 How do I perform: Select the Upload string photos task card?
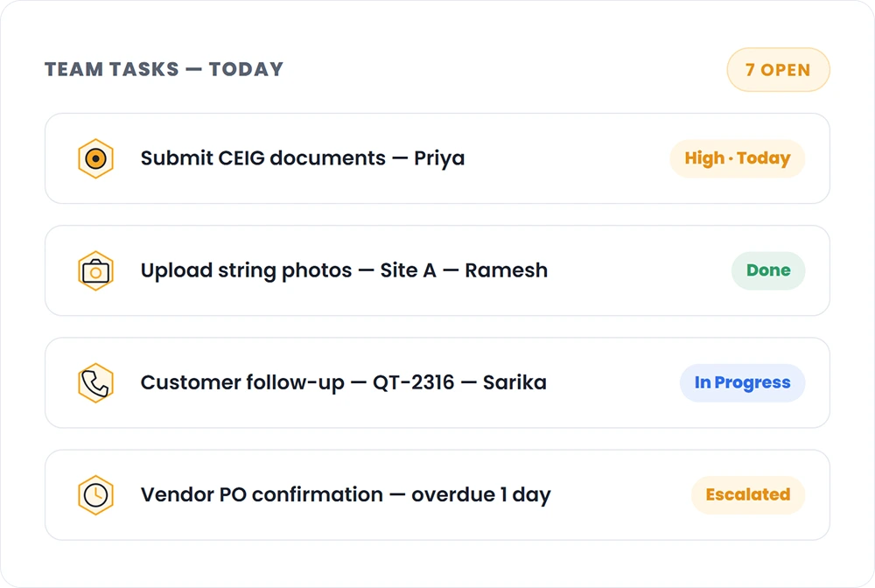(x=437, y=270)
